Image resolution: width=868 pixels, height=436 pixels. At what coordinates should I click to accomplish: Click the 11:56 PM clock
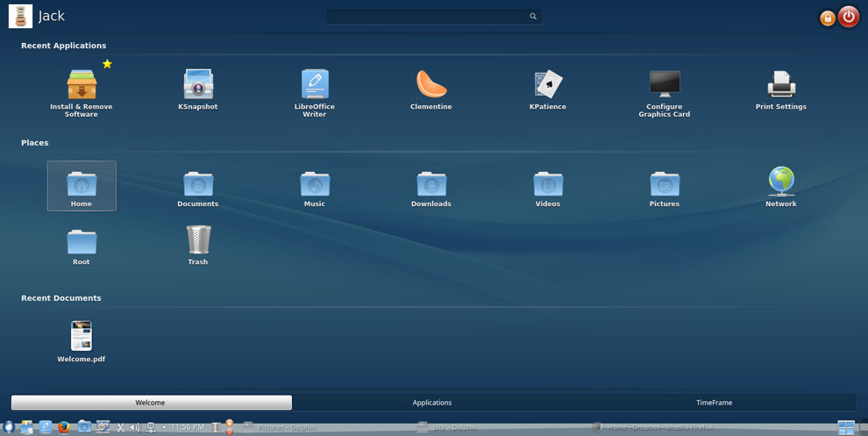(188, 427)
